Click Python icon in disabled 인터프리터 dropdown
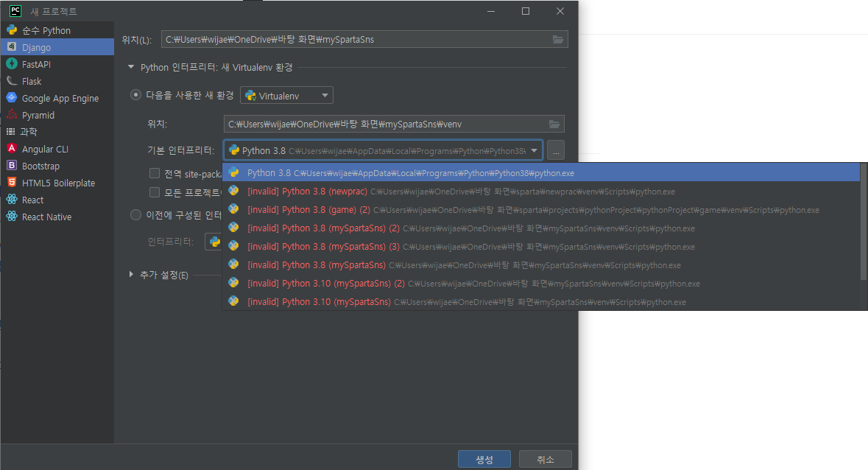Viewport: 868px width, 470px height. (215, 242)
